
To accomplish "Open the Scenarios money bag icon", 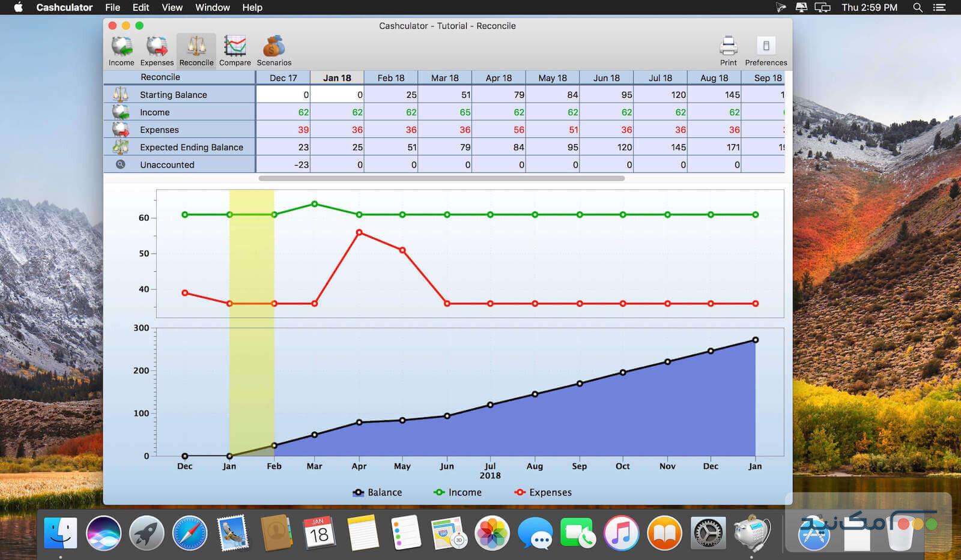I will 274,50.
